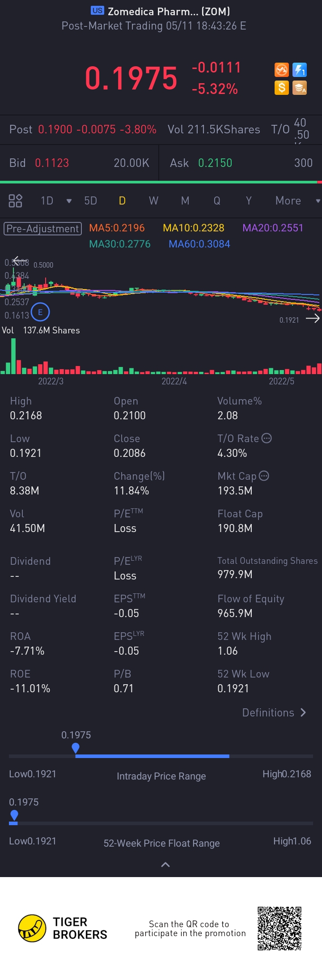322x980 pixels.
Task: Tap the right arrow at chart's 0.1921 low
Action: (313, 318)
